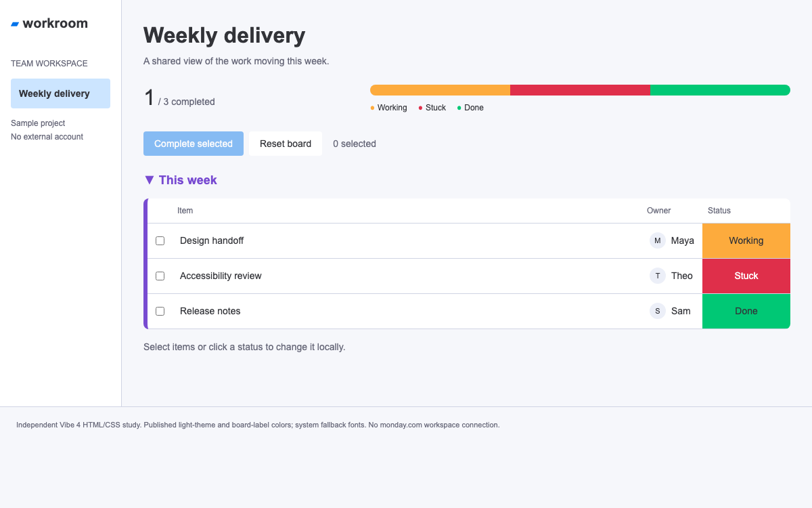The width and height of the screenshot is (812, 508).
Task: Click Theo's avatar circle
Action: tap(658, 276)
